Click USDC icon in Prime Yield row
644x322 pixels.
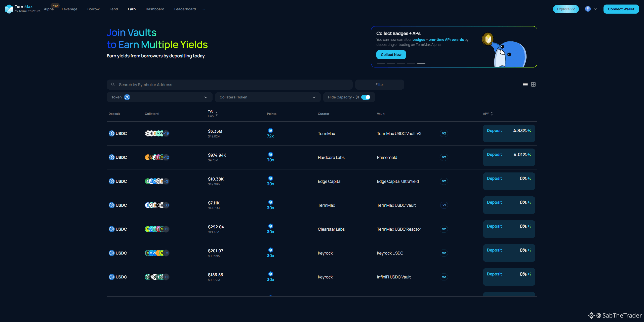coord(111,157)
